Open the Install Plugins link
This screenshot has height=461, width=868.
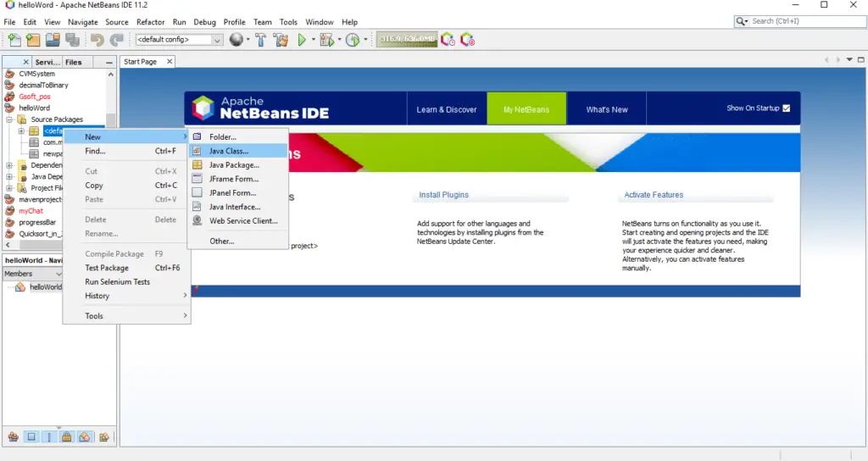[x=443, y=195]
